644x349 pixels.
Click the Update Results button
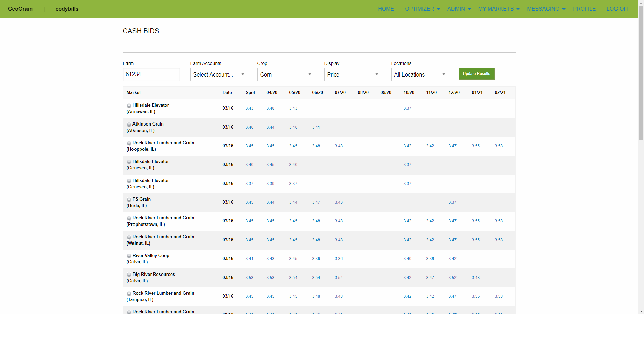(x=476, y=74)
